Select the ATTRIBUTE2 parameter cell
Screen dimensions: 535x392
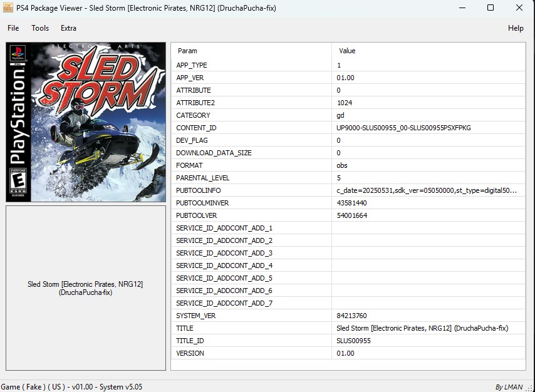(251, 103)
